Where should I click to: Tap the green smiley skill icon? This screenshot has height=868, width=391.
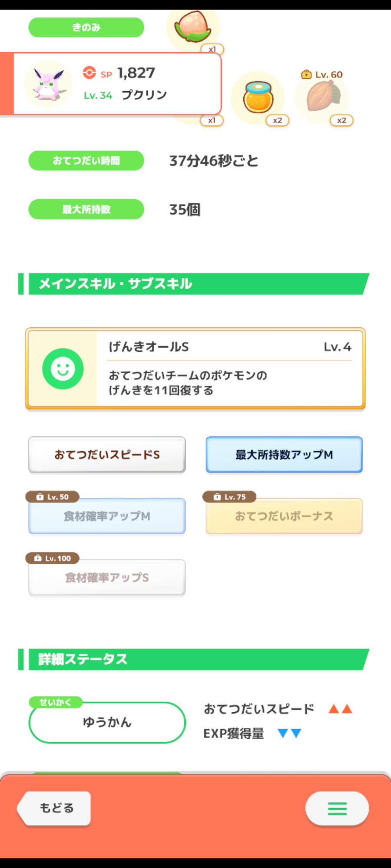click(63, 369)
